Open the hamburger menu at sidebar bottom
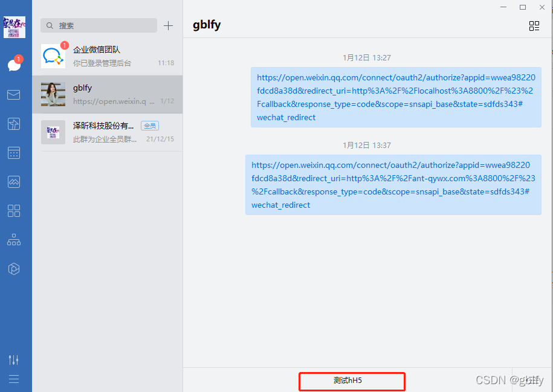The image size is (553, 392). [x=14, y=379]
